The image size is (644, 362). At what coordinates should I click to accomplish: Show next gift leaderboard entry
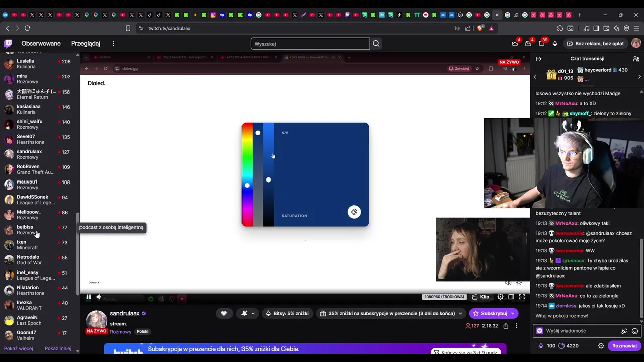(x=639, y=77)
